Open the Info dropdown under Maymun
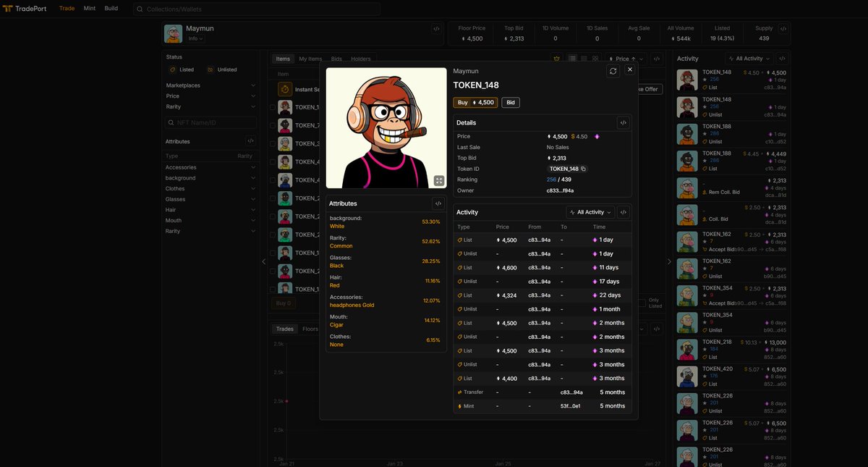Viewport: 868px width, 467px height. click(x=195, y=38)
